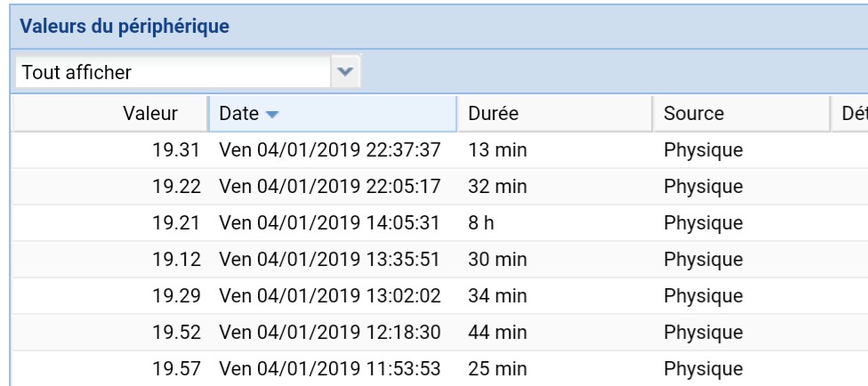Viewport: 868px width, 386px height.
Task: Select the row dated 04/01/2019 22:05:17
Action: click(330, 187)
